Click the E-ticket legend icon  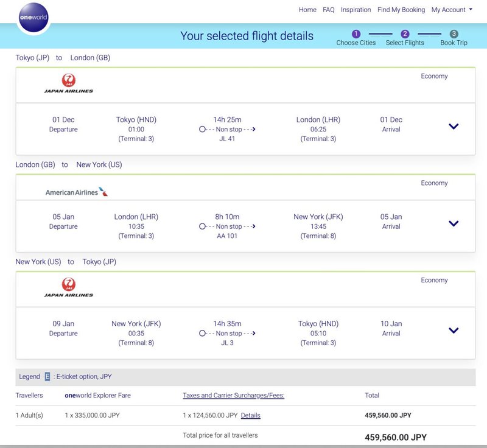coord(47,377)
